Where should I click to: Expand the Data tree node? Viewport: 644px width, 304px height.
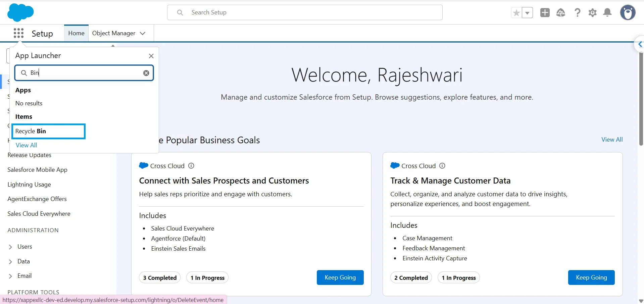coord(10,262)
